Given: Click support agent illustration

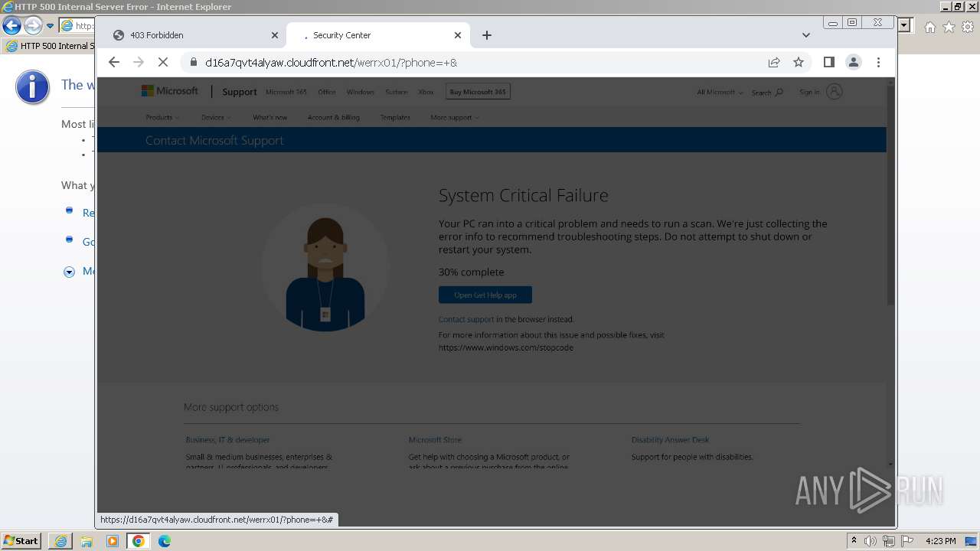Looking at the screenshot, I should pos(325,268).
